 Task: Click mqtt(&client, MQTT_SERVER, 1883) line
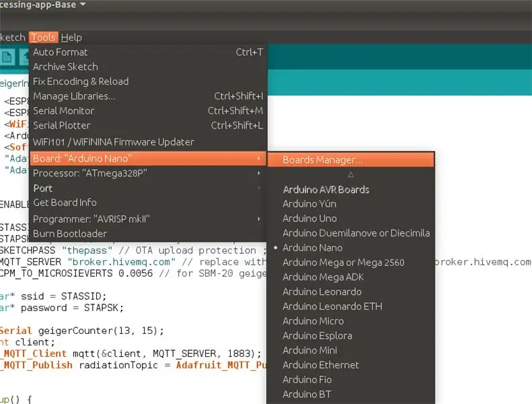[x=131, y=353]
